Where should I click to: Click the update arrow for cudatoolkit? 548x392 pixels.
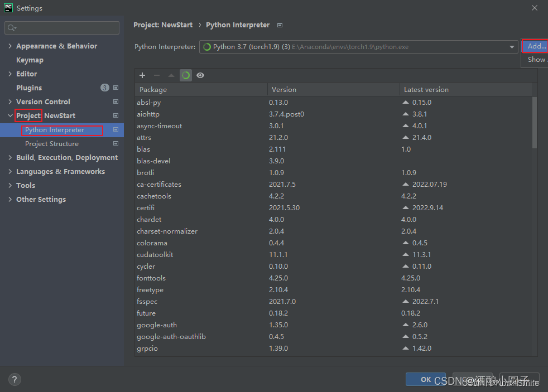point(405,254)
